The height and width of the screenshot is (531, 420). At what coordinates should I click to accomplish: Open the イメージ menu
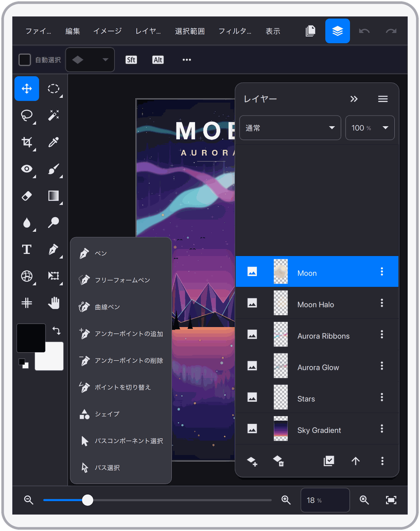point(107,31)
